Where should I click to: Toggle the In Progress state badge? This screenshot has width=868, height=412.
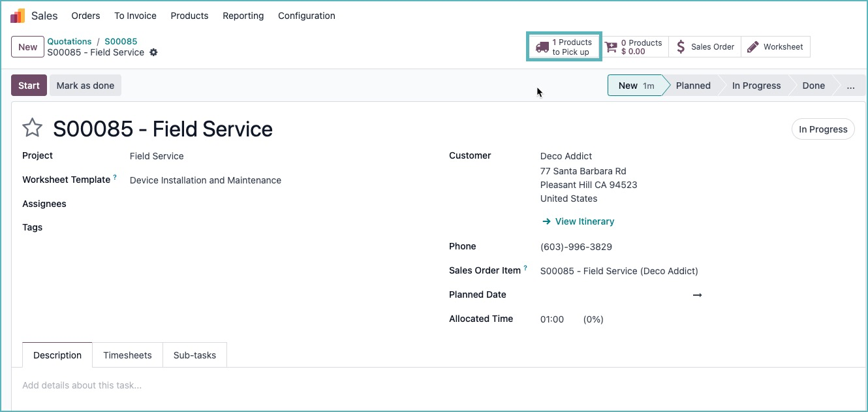coord(823,129)
